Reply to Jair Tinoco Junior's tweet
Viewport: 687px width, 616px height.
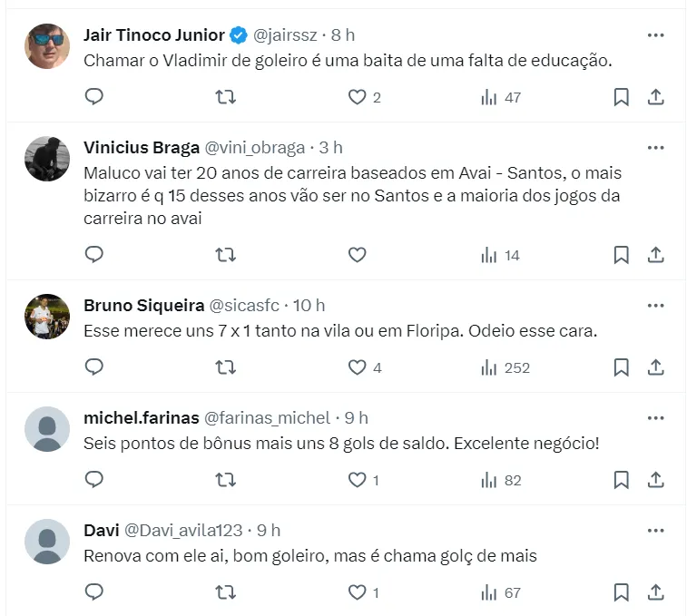[94, 97]
